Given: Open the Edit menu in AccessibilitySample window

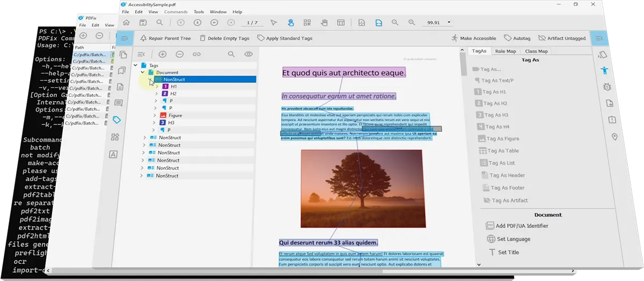Looking at the screenshot, I should 139,11.
